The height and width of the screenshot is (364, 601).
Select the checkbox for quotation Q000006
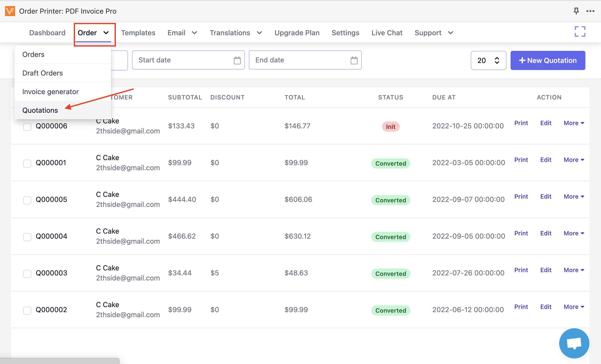point(27,127)
